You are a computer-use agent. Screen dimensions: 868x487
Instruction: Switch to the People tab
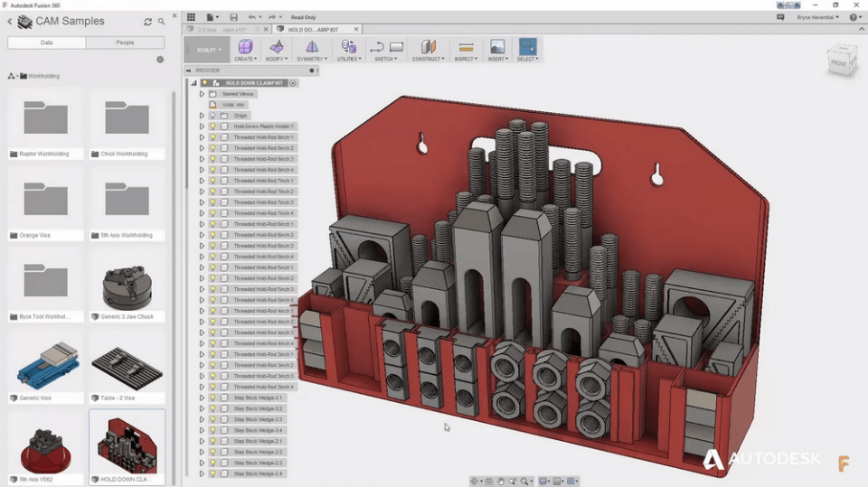(x=125, y=42)
